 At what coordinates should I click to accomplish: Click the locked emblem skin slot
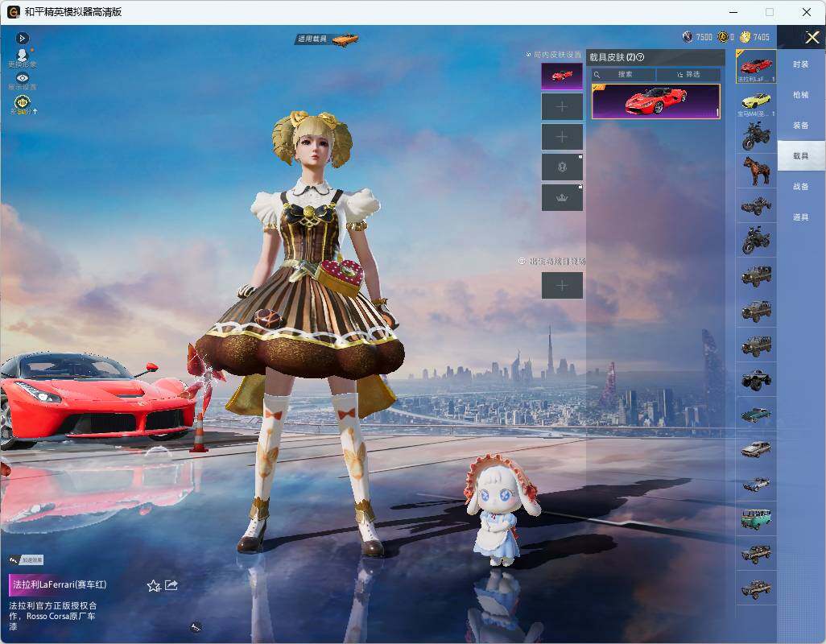(x=562, y=167)
